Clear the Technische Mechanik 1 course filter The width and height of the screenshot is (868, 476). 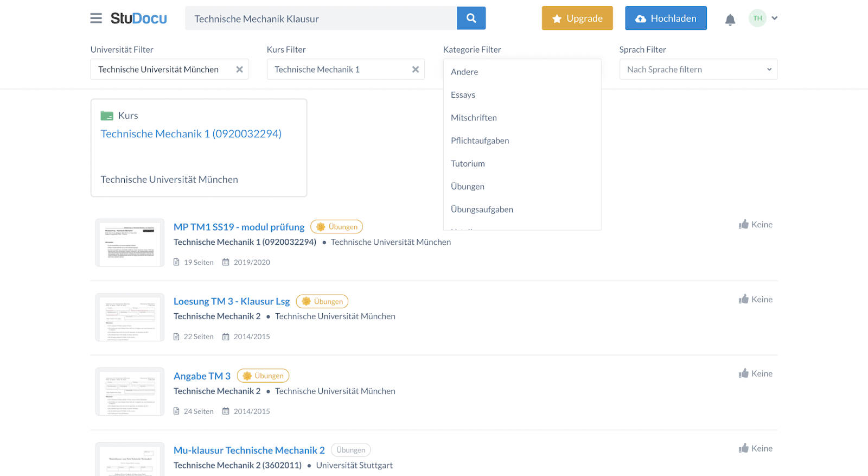pyautogui.click(x=416, y=69)
